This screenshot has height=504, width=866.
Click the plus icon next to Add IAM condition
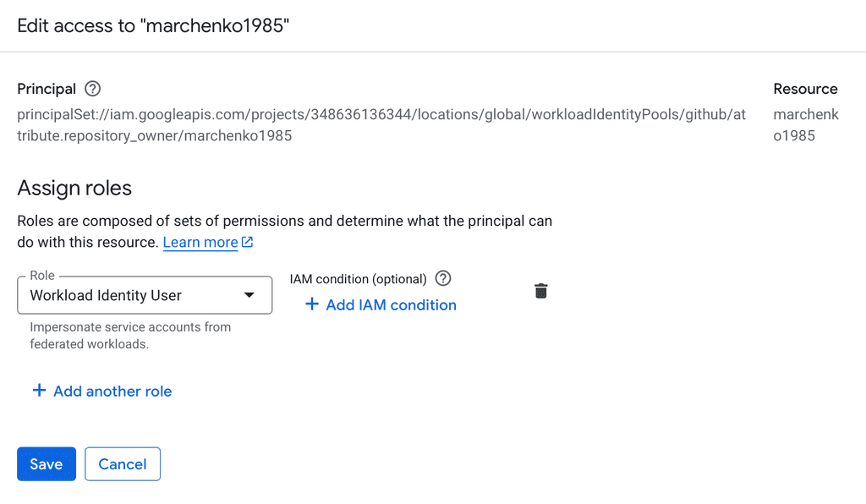click(312, 304)
